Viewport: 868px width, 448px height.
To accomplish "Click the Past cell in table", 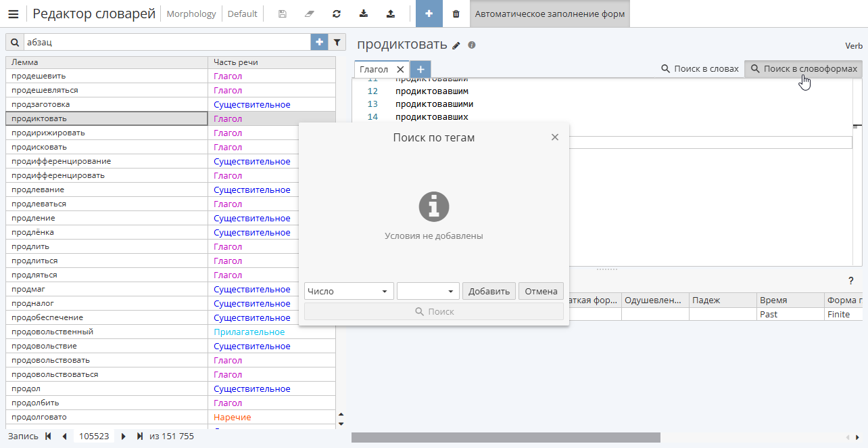I will tap(790, 315).
